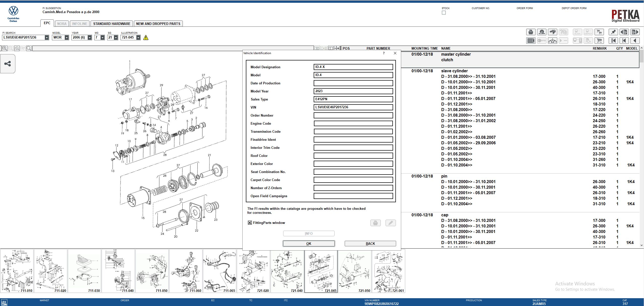This screenshot has width=644, height=306.
Task: Open the binoculars search tool
Action: click(x=552, y=32)
